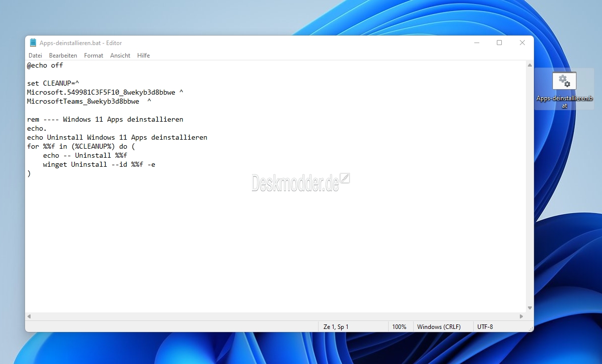Click the 'MicrosoftTeams_8wekyb3d8bbwe ^' line
The image size is (602, 364).
click(89, 102)
